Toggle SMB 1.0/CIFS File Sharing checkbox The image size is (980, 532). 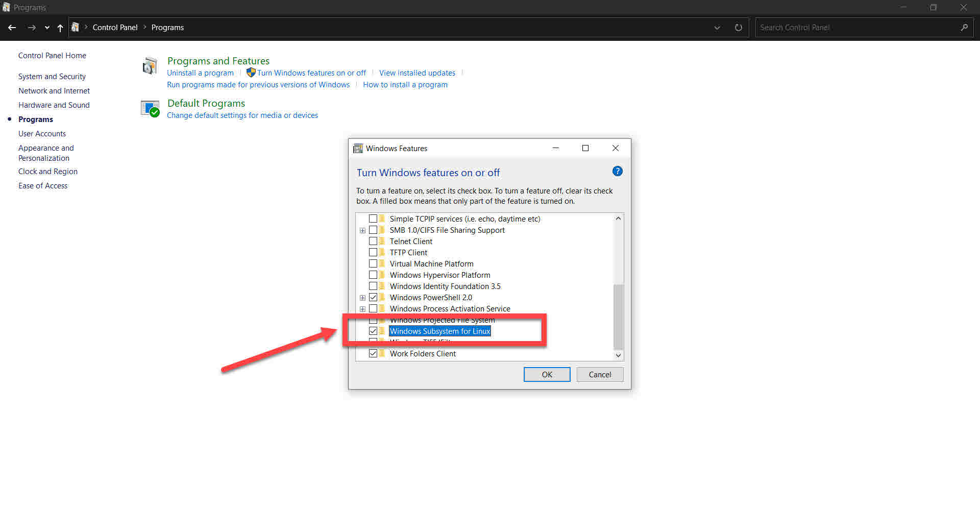coord(373,230)
